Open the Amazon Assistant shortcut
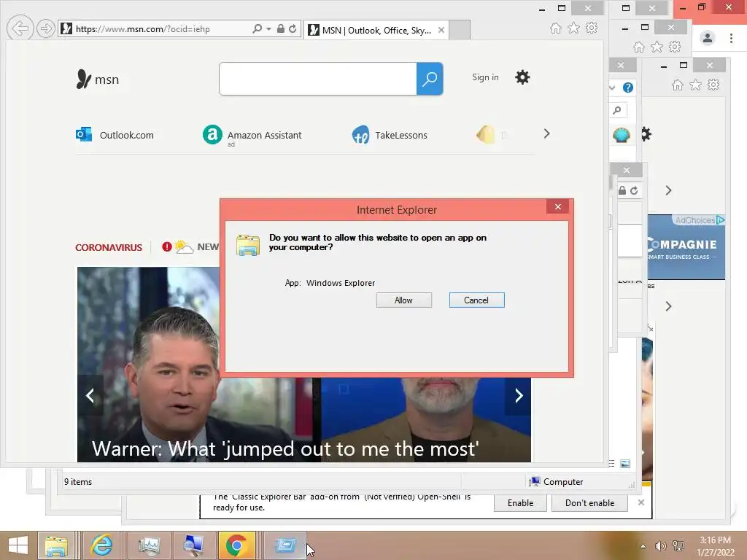The height and width of the screenshot is (560, 747). 252,135
